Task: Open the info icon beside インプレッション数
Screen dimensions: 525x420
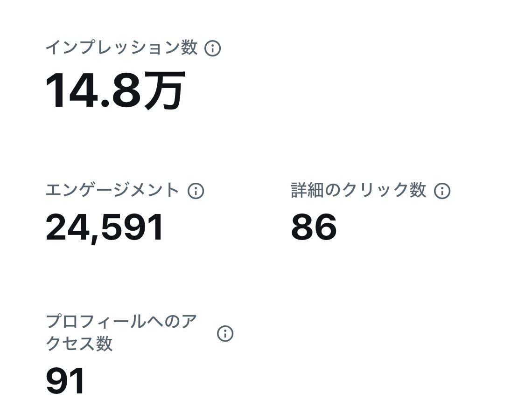Action: [x=213, y=48]
